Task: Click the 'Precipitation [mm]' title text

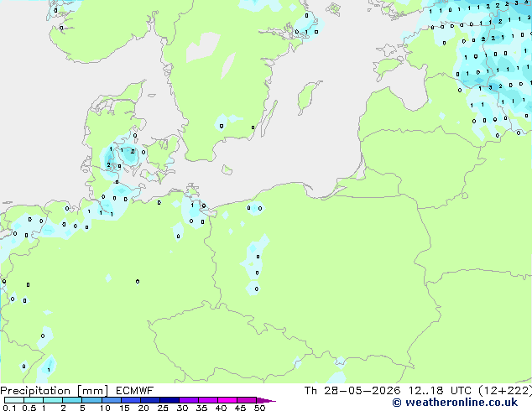Action: pos(55,391)
